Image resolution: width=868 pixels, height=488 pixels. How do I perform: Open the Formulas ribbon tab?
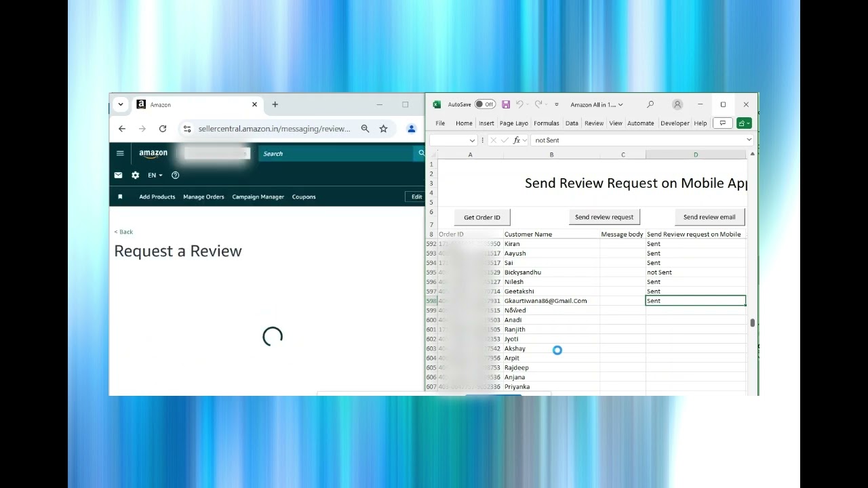tap(547, 123)
